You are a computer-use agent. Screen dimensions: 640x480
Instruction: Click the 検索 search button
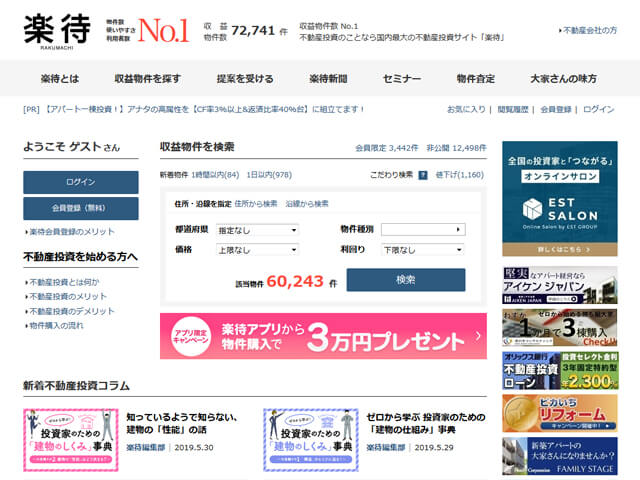[x=406, y=280]
